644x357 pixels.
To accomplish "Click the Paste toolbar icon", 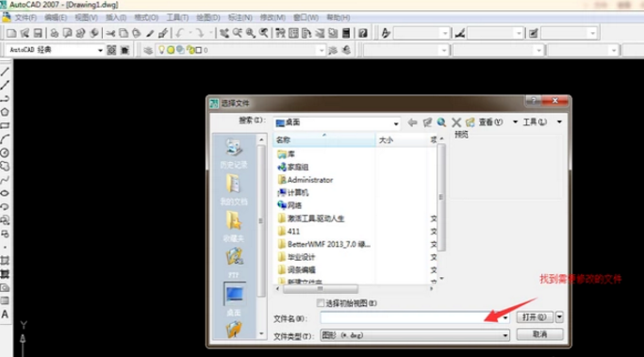I will point(137,33).
